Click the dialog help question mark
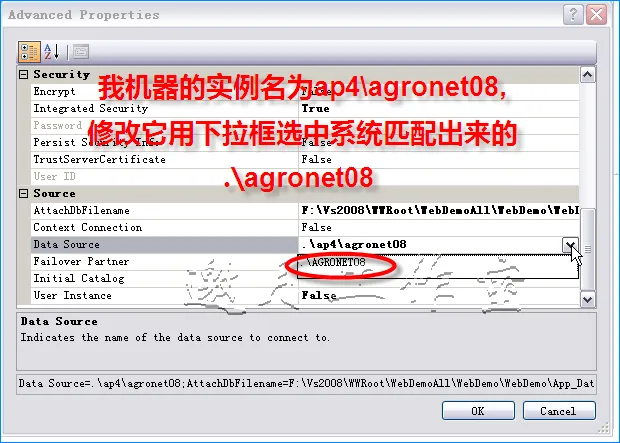620x443 pixels. [573, 15]
